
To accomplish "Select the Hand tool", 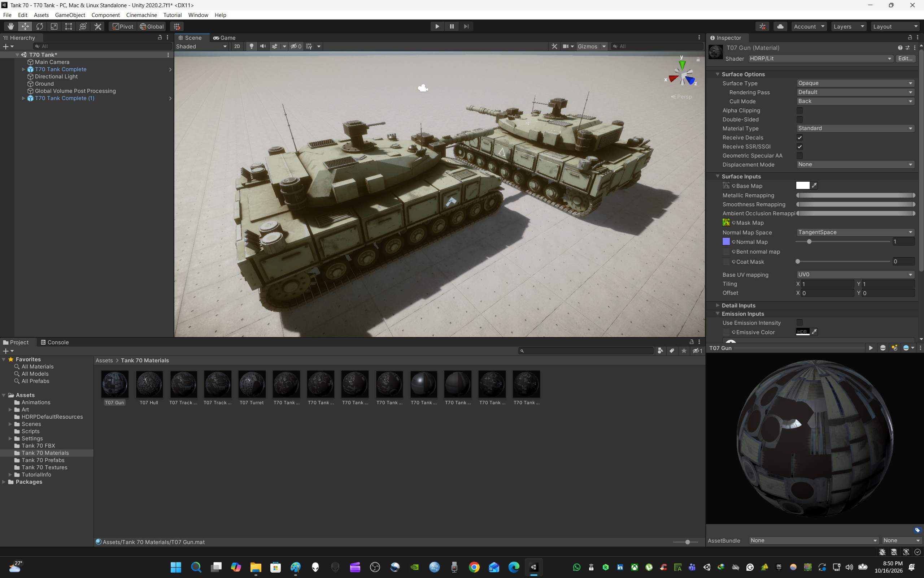I will click(x=11, y=26).
